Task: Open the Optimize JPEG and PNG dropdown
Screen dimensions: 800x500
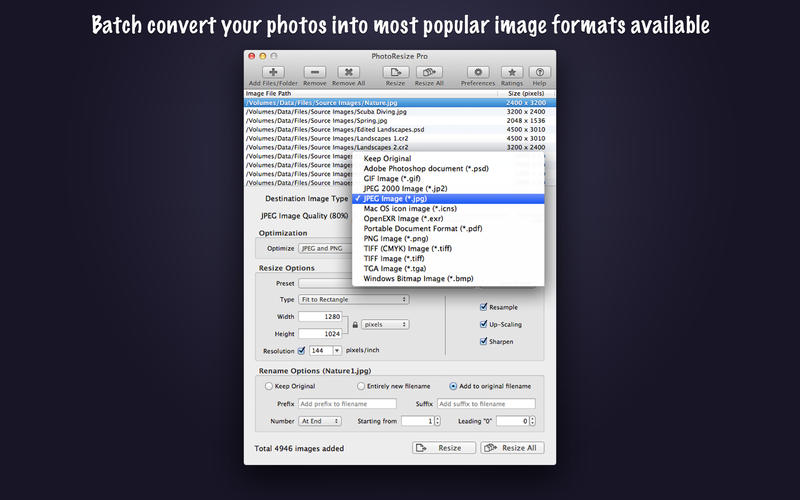Action: tap(326, 248)
